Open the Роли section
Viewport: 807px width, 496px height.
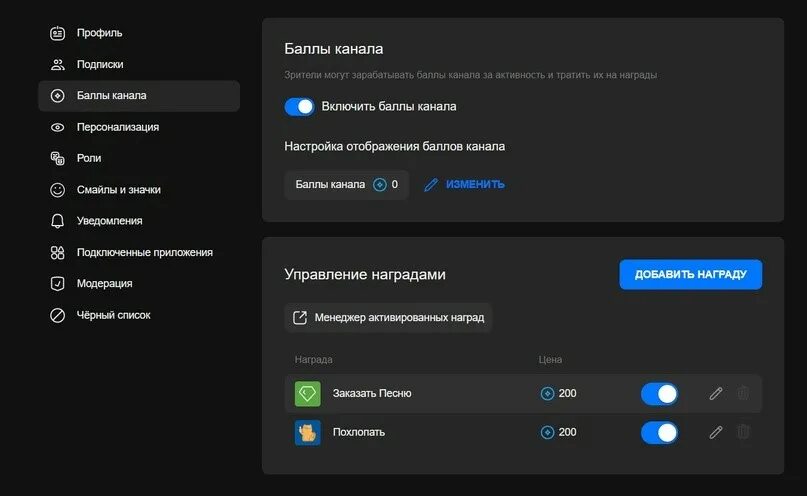point(139,158)
